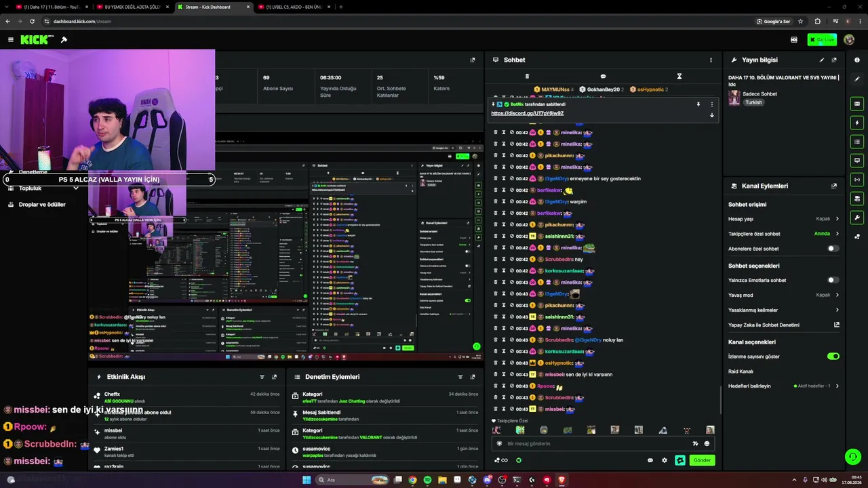This screenshot has height=488, width=868.
Task: Pop out the Kanal Eylemleri panel
Action: [x=834, y=186]
